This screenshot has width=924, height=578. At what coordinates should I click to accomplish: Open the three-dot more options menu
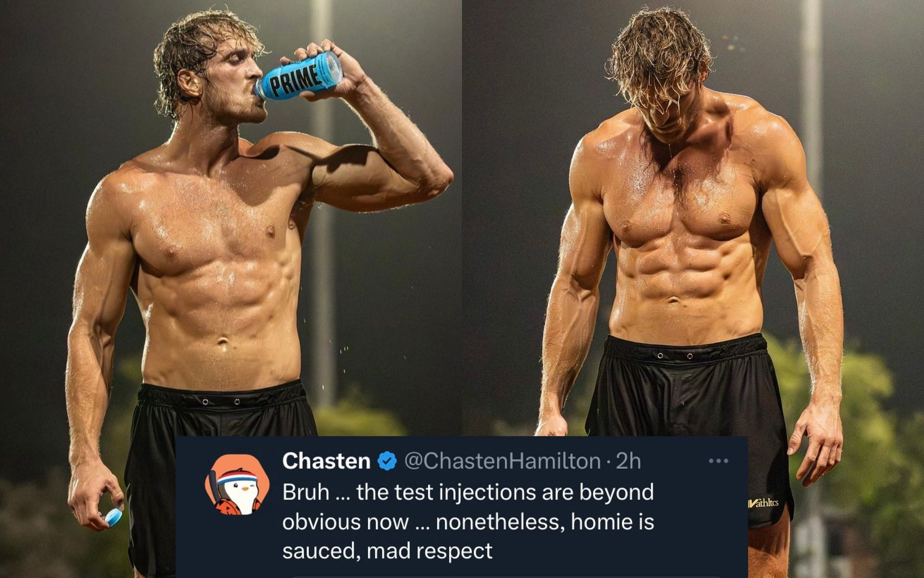pyautogui.click(x=718, y=461)
